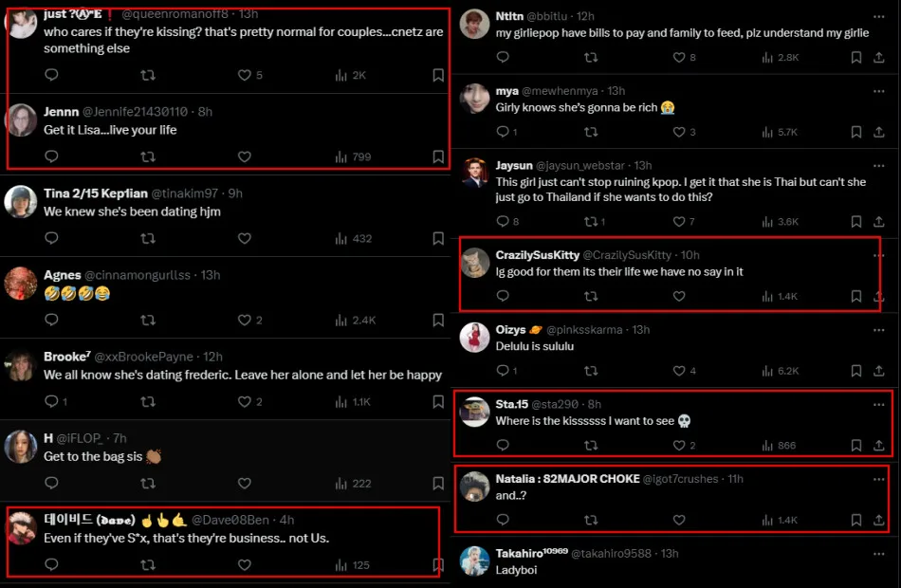
Task: Reply to Natalia's 'and..?' tweet
Action: click(504, 520)
